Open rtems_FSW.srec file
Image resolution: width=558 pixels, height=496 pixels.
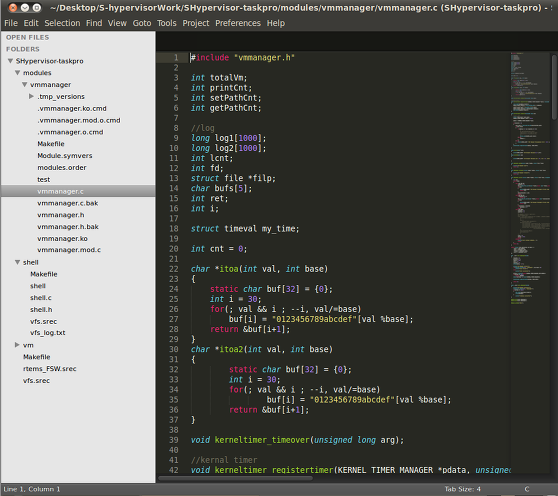click(49, 369)
